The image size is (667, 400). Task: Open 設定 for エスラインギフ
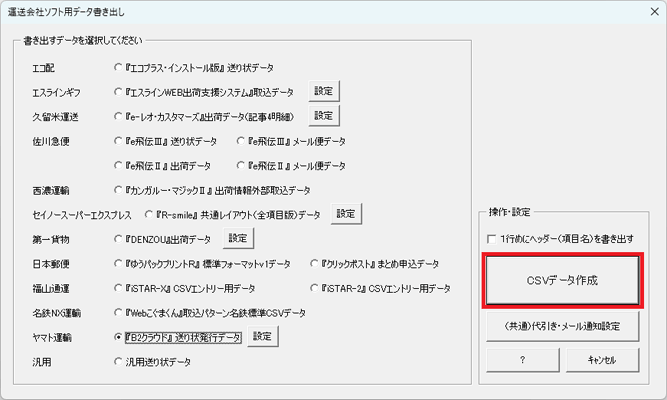point(324,91)
